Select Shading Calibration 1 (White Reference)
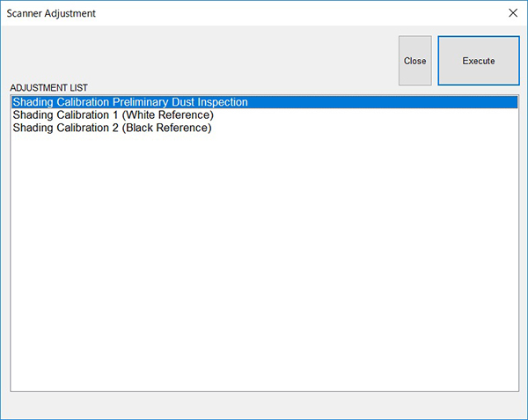 click(x=264, y=114)
